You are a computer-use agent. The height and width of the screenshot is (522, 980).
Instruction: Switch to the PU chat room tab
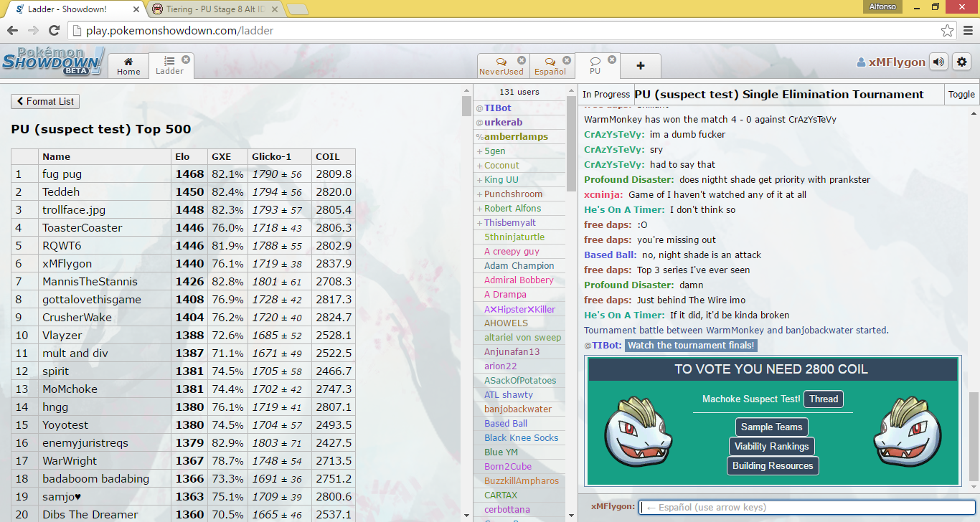tap(595, 66)
